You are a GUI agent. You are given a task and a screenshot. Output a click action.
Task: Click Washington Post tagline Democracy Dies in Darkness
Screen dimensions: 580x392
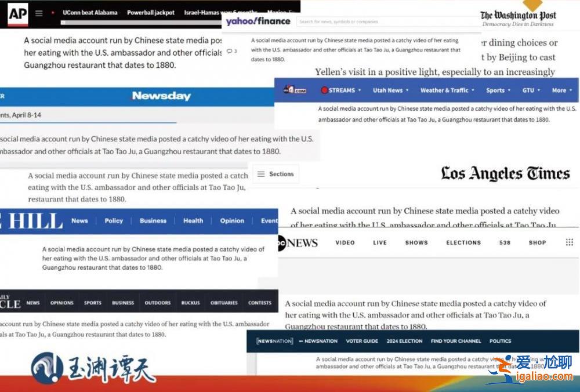pos(518,24)
